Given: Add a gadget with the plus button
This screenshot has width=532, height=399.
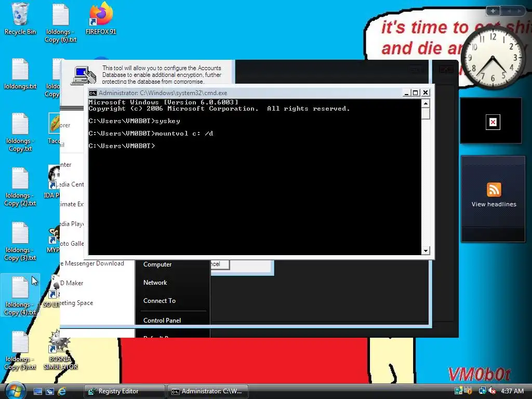Looking at the screenshot, I should (x=493, y=11).
